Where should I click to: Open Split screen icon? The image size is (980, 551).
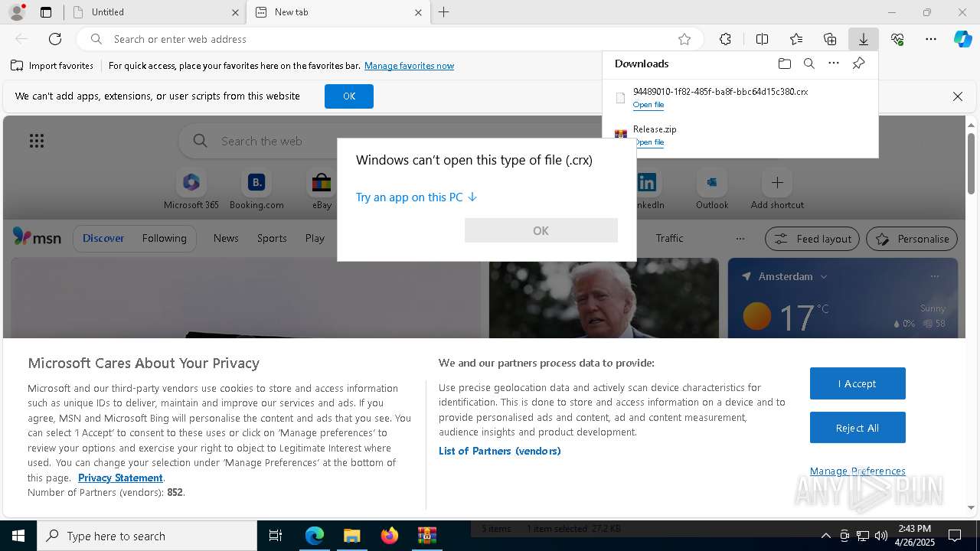click(x=762, y=39)
